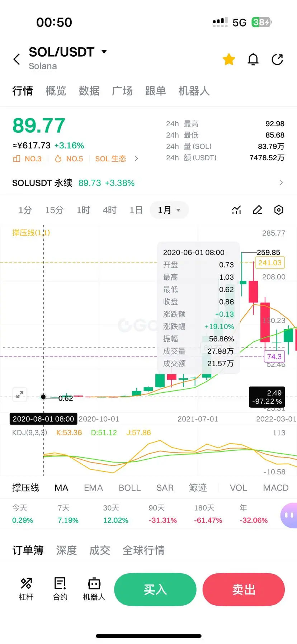Tap the Solana subtitle text
This screenshot has height=644, width=297.
click(x=43, y=66)
